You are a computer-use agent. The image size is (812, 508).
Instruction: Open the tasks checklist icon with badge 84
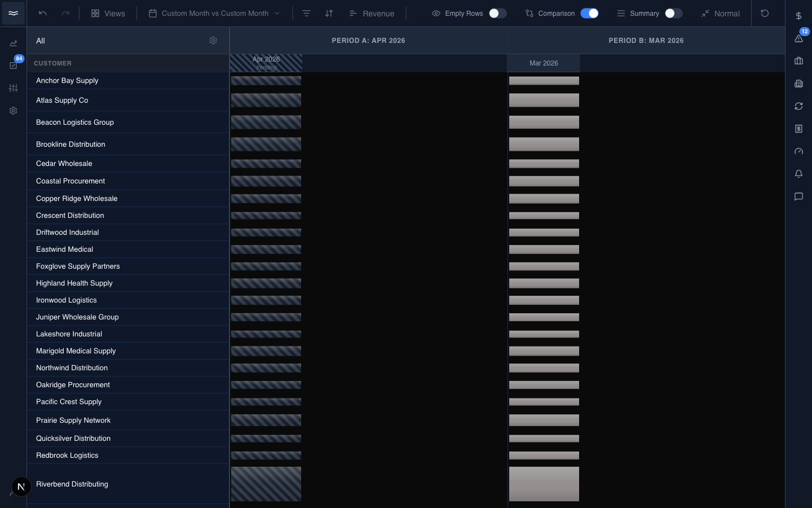[x=14, y=65]
